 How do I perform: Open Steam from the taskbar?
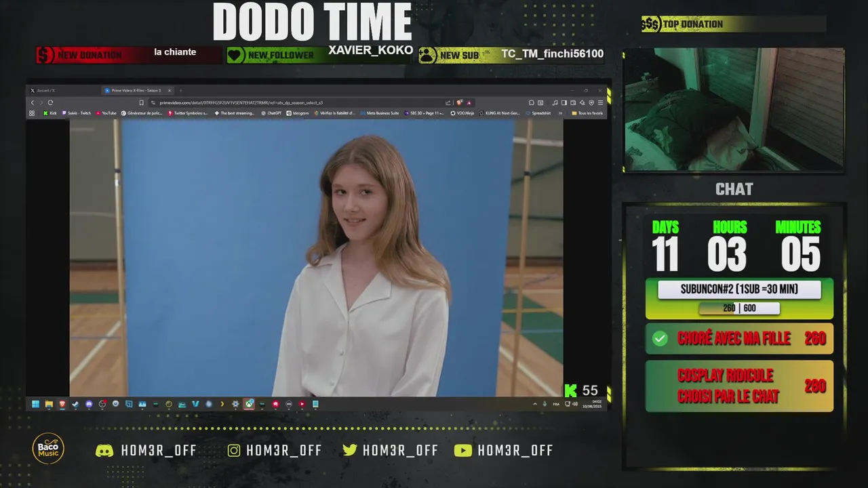pos(75,404)
